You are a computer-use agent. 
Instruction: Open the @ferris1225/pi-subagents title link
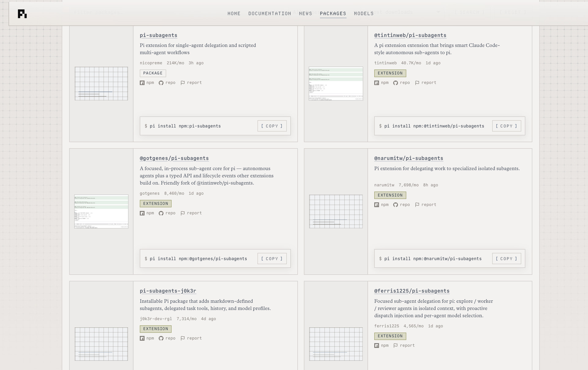click(x=412, y=291)
